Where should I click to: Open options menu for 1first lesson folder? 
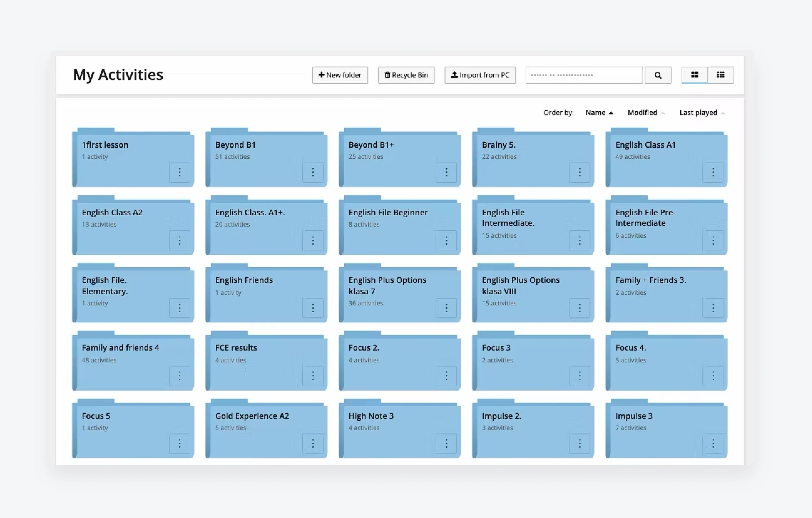[x=179, y=172]
